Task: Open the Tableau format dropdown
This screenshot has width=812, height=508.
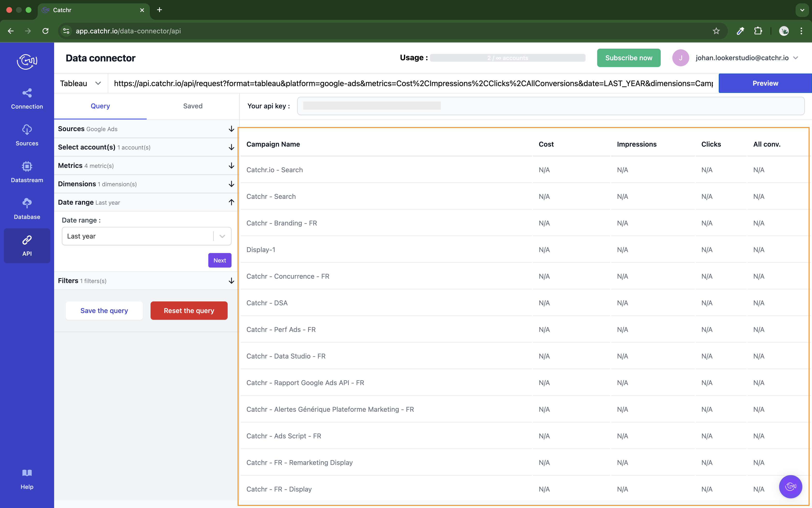Action: 80,83
